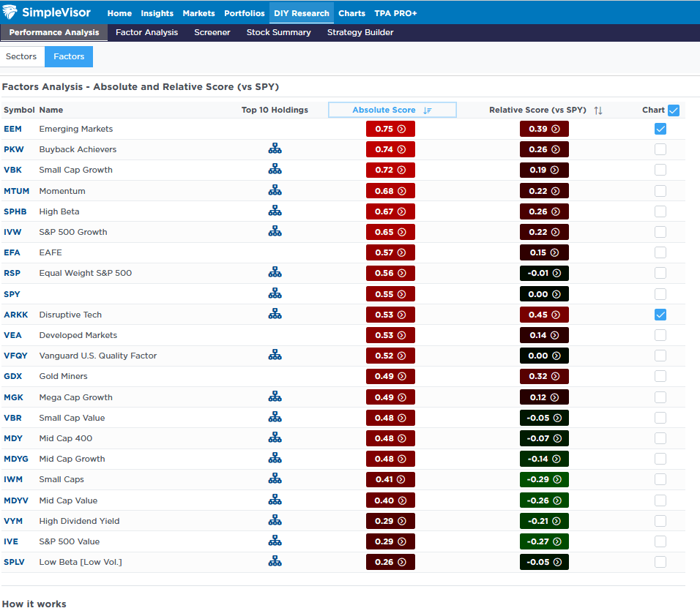The height and width of the screenshot is (608, 700).
Task: Open holdings icon for Low Beta SPLV
Action: click(x=275, y=562)
